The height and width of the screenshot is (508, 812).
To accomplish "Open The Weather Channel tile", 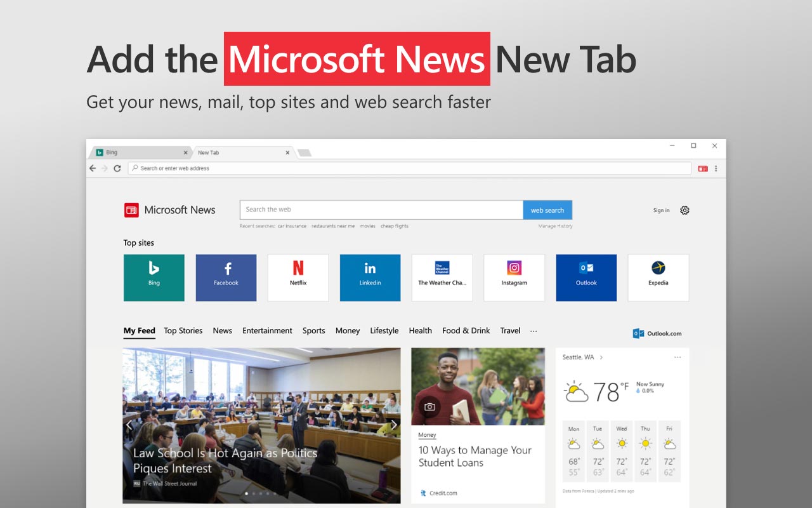I will tap(442, 277).
